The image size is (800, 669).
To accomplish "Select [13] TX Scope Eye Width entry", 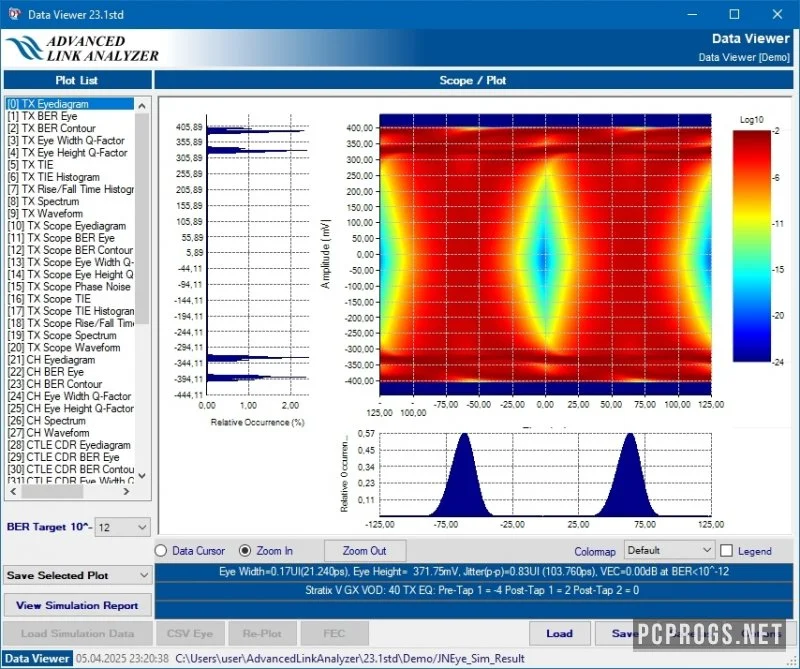I will click(x=70, y=262).
